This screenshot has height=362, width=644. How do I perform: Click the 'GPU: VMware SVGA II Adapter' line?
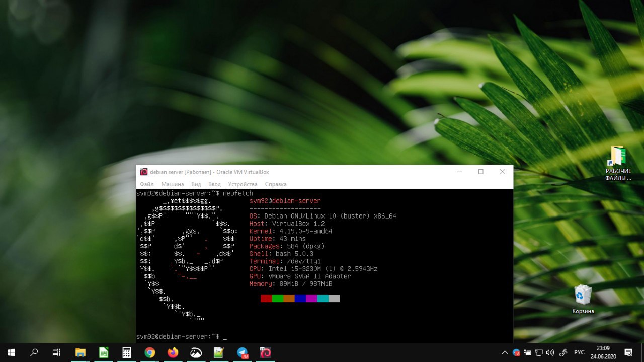click(x=300, y=276)
